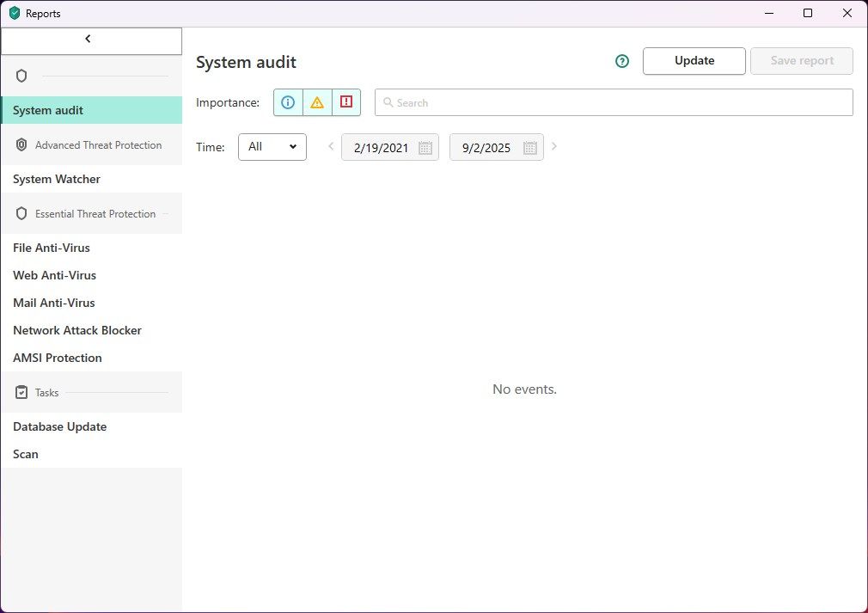Click the shield icon above System audit
This screenshot has height=613, width=868.
point(21,76)
